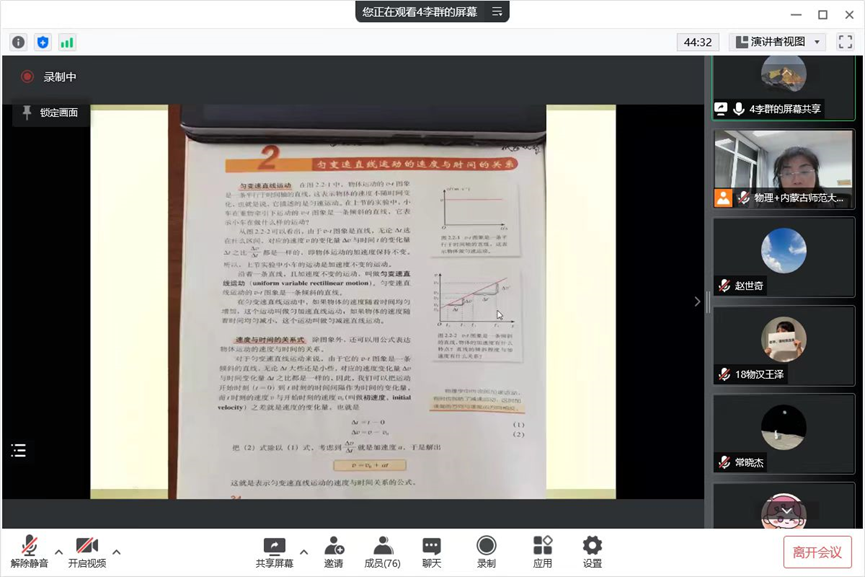The height and width of the screenshot is (577, 865).
Task: Open the meeting info icon
Action: [x=18, y=42]
